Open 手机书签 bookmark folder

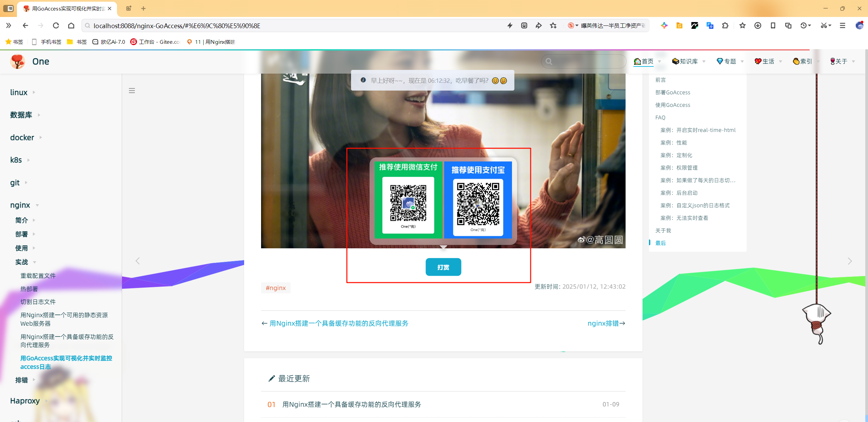point(46,42)
